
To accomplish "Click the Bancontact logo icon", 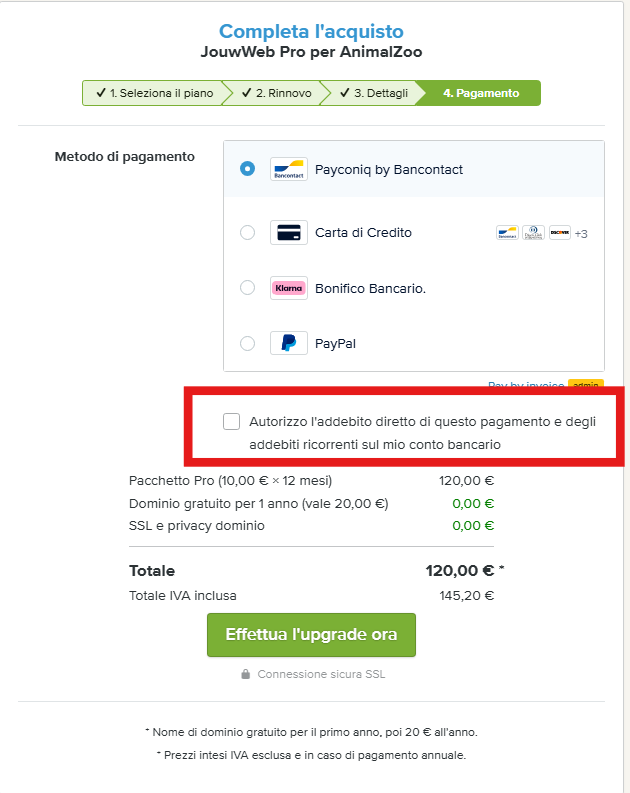I will 288,169.
